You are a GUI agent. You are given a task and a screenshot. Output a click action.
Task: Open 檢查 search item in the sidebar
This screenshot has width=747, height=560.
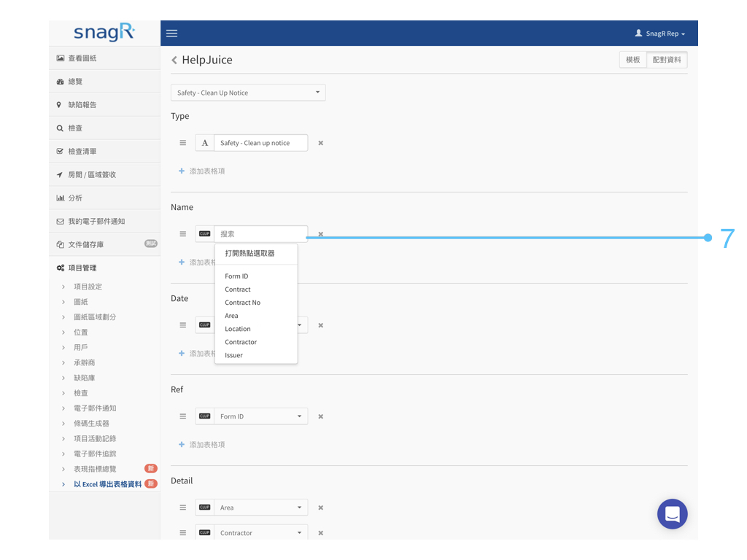(x=104, y=128)
